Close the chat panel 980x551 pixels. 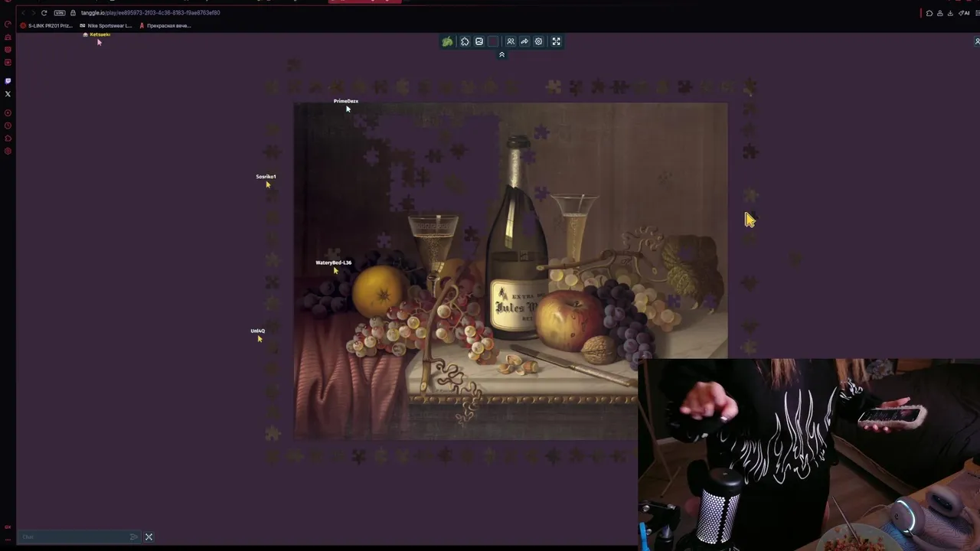(x=149, y=536)
